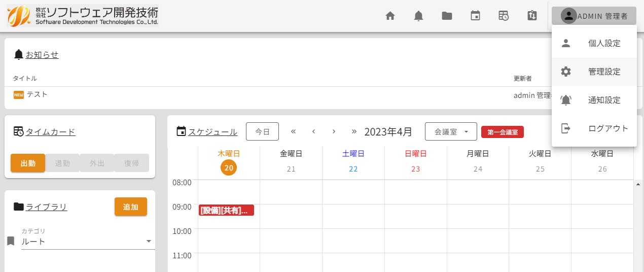
Task: Click the 第一会議室 red tag
Action: [x=502, y=132]
